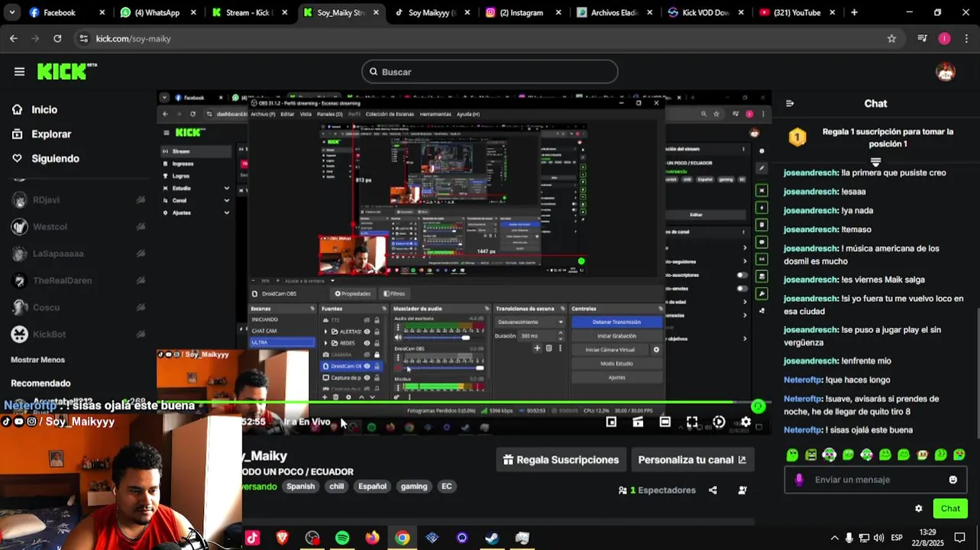Click the taskbar volume icon

click(878, 538)
